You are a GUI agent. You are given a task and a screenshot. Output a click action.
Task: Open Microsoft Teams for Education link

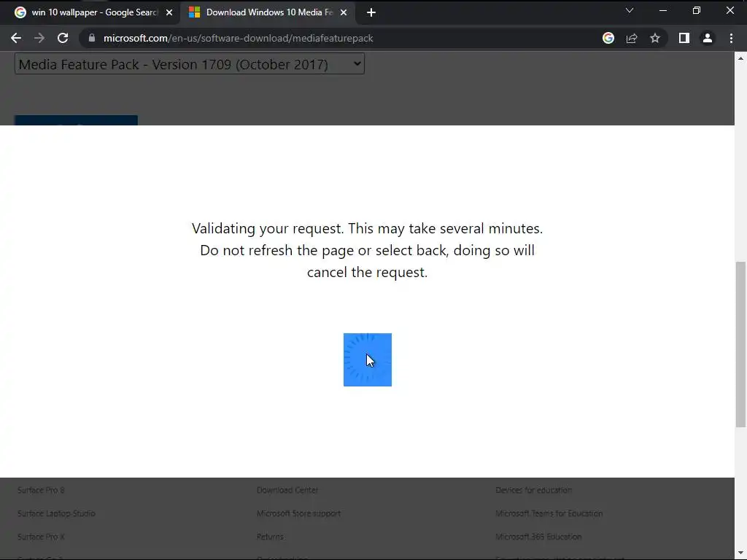click(549, 513)
